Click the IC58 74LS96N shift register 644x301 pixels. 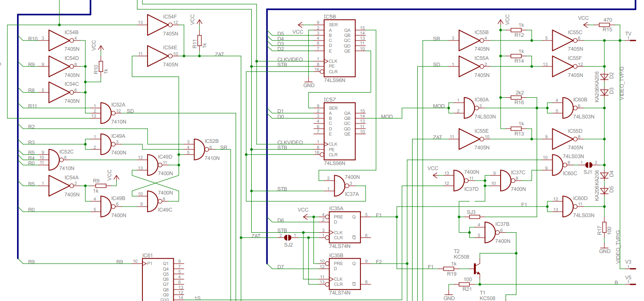(340, 48)
